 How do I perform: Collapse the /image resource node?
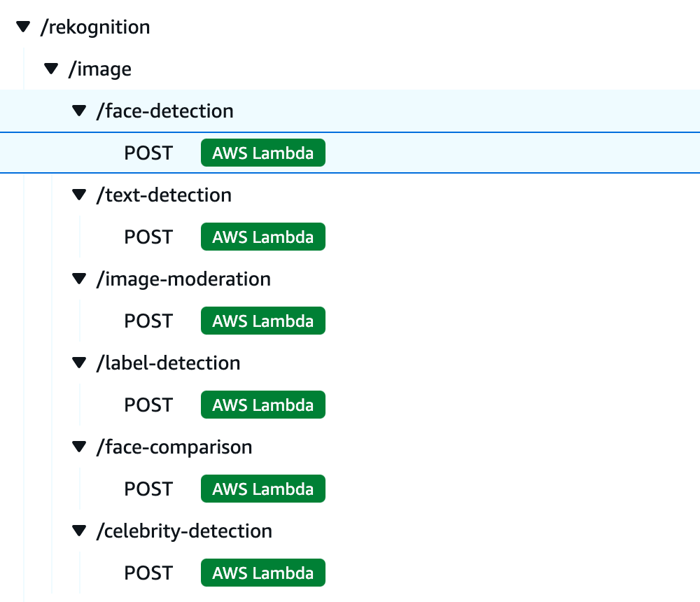pyautogui.click(x=51, y=69)
